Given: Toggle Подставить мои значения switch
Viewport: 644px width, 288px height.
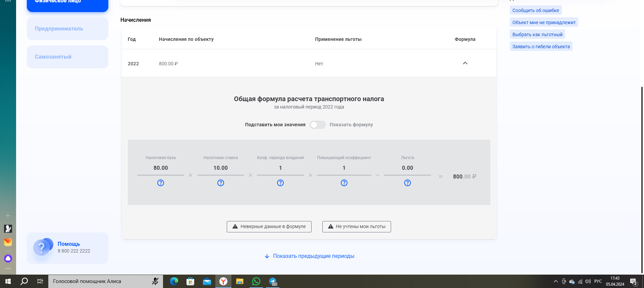Looking at the screenshot, I should click(x=317, y=125).
